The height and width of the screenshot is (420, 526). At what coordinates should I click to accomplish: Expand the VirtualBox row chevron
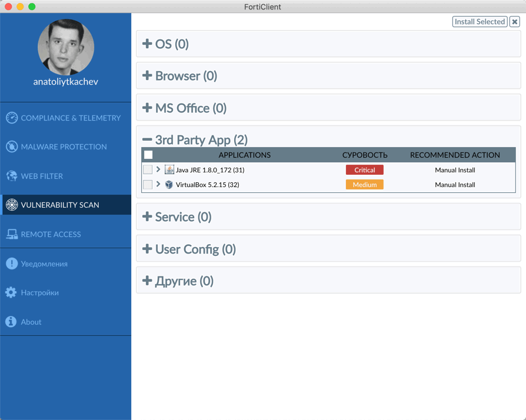(158, 184)
